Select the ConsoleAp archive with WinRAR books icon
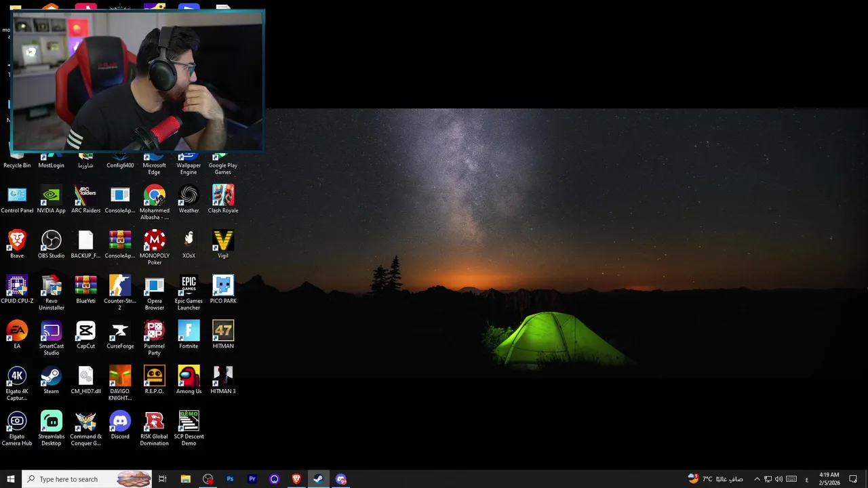Viewport: 868px width, 488px height. click(120, 245)
